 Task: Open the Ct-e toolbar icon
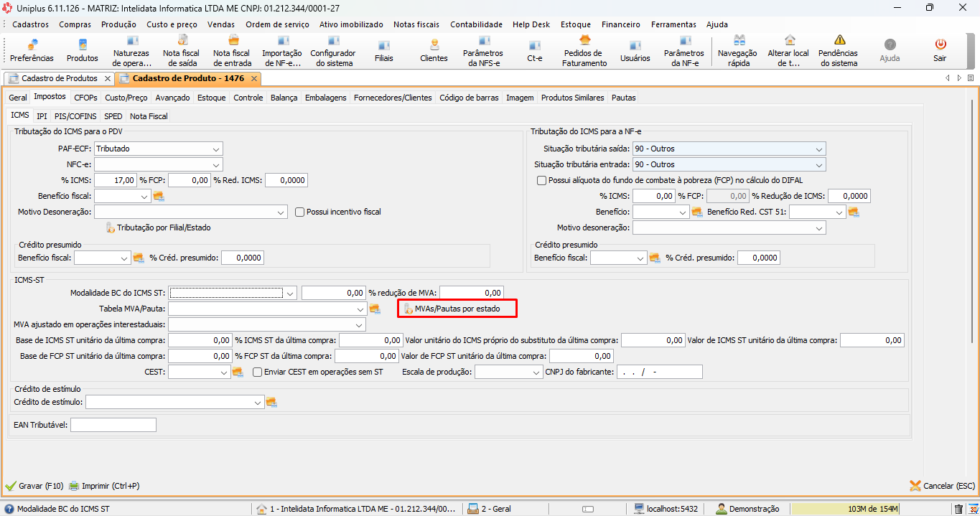click(x=534, y=51)
